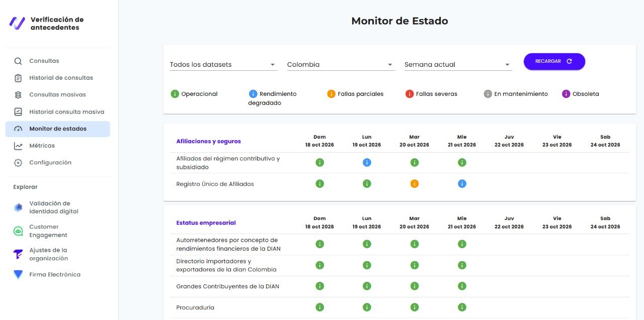Click Jue 22 oct 2026 header in Afiliaciones
Image resolution: width=644 pixels, height=320 pixels.
(x=509, y=141)
